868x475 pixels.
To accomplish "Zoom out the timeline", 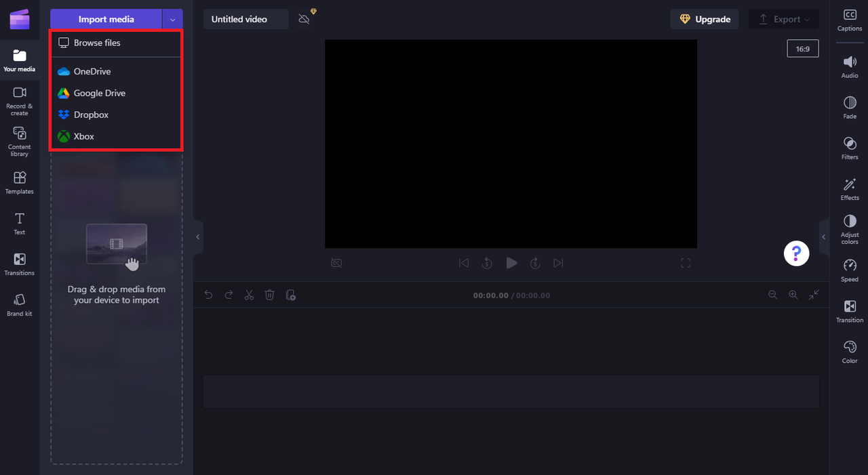I will pos(772,295).
